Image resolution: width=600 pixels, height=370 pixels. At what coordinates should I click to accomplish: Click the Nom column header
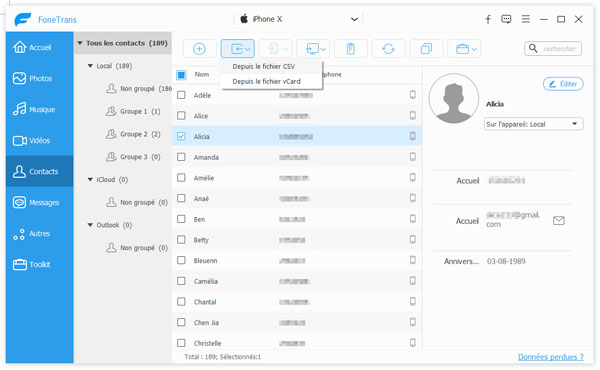(202, 75)
